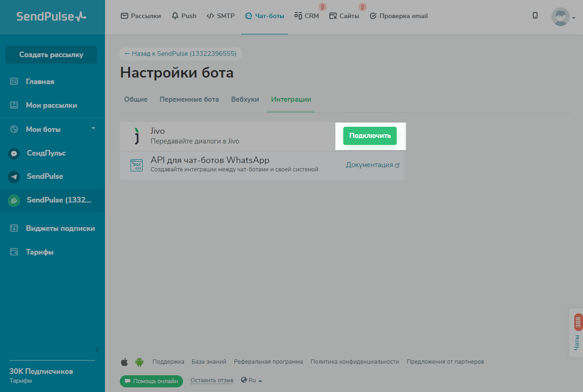
Task: Open the CRM section
Action: coord(307,16)
